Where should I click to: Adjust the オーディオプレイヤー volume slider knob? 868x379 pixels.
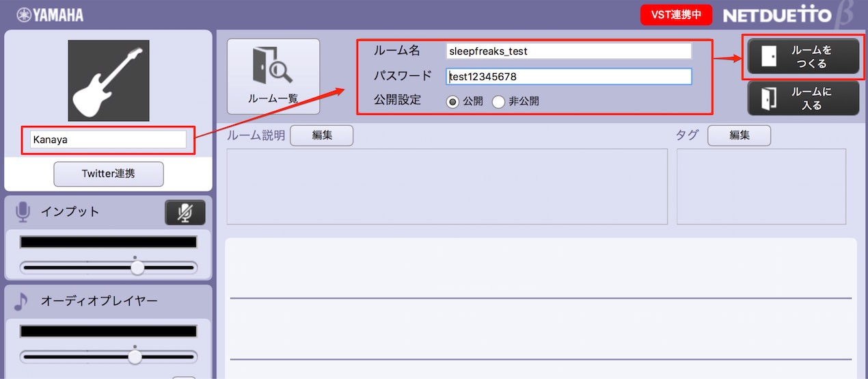click(x=135, y=356)
